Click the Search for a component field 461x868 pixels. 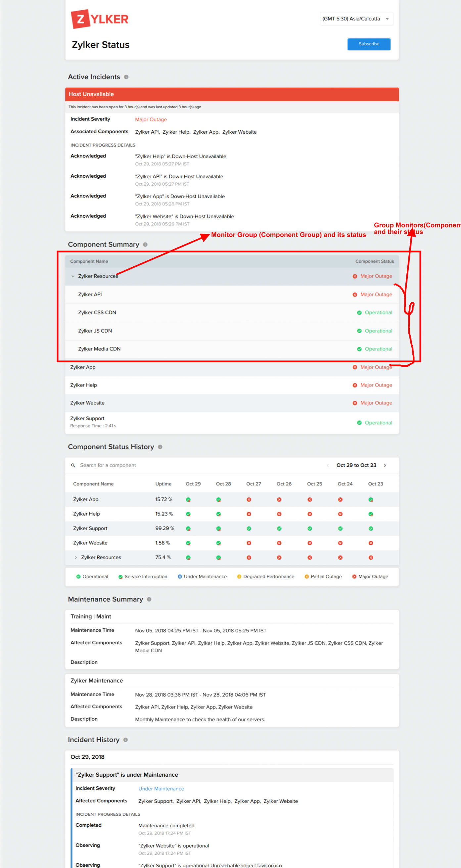pyautogui.click(x=108, y=465)
